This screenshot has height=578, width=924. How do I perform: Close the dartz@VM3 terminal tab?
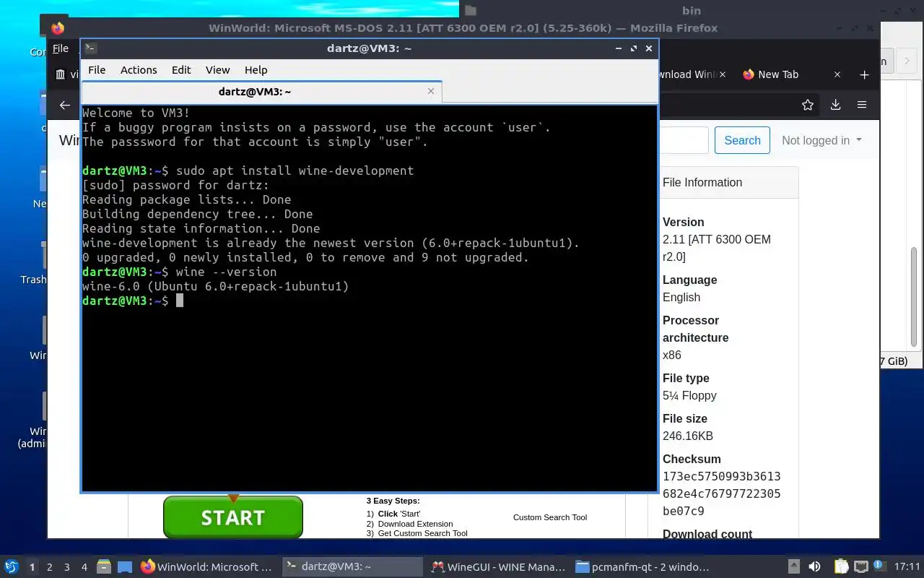pos(431,91)
